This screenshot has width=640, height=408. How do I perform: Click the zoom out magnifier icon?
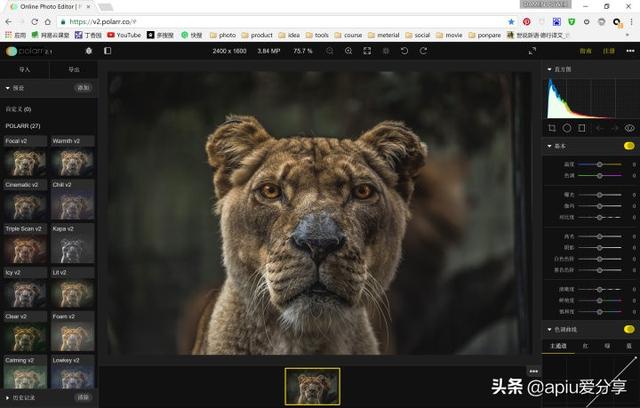point(330,51)
